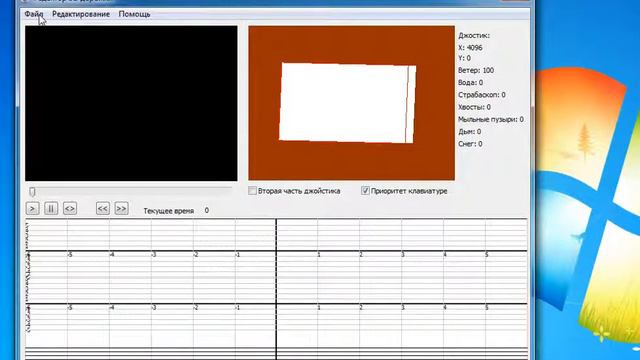Click the fast-forward '>>' button
This screenshot has width=640, height=360.
[121, 209]
